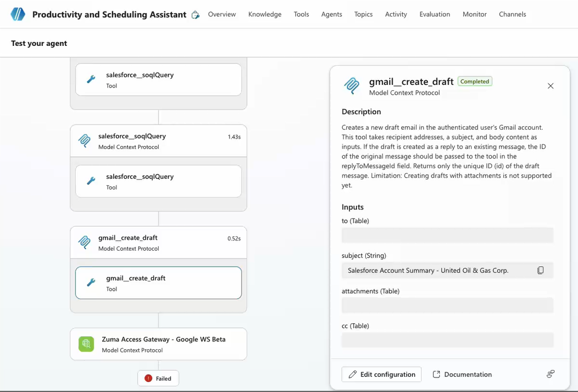This screenshot has width=578, height=392.
Task: Click the Description heading in details panel
Action: coord(361,112)
